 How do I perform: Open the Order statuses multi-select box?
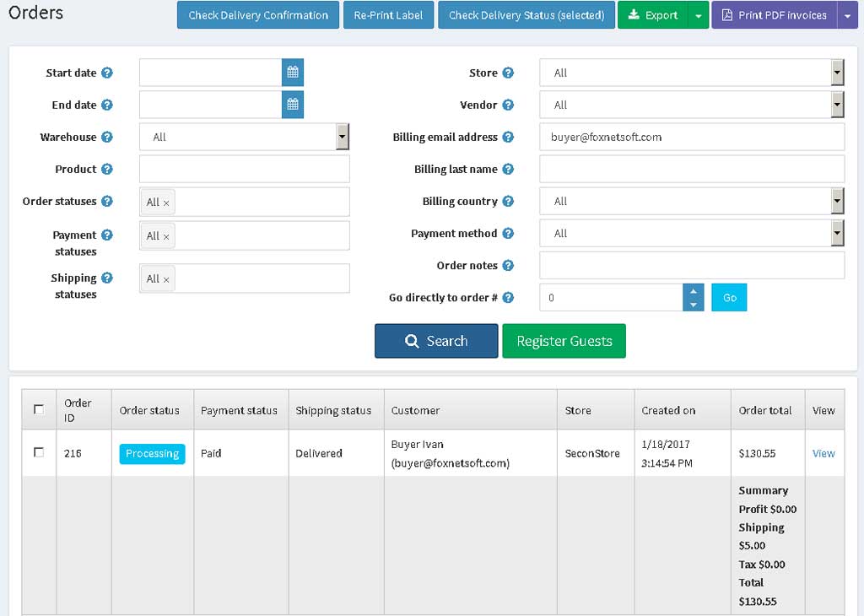click(245, 202)
